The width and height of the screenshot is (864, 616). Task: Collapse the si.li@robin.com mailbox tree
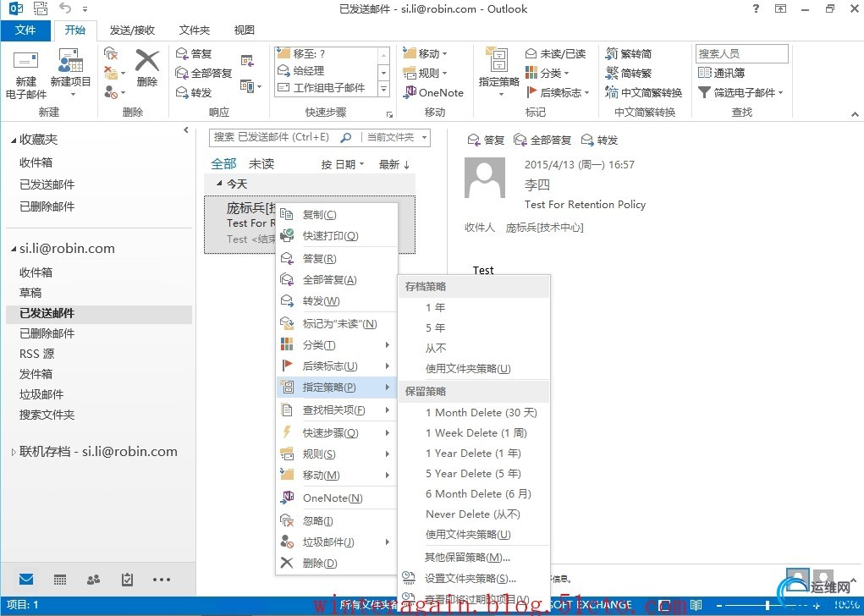coord(14,249)
